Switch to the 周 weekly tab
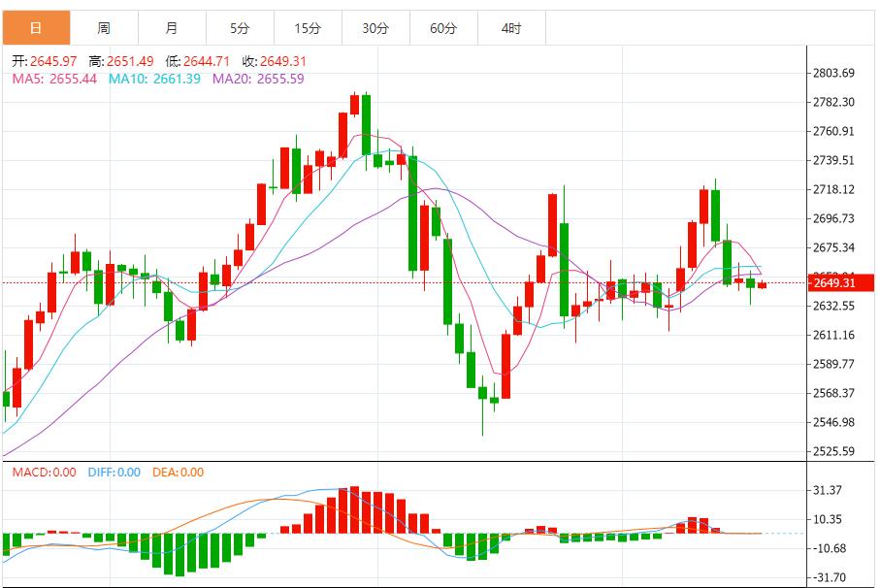880x588 pixels. click(x=104, y=28)
